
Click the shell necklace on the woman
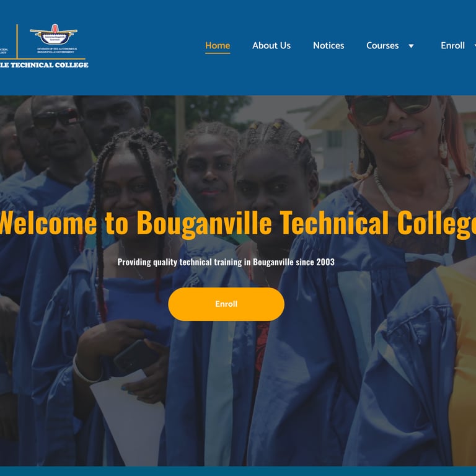[413, 192]
